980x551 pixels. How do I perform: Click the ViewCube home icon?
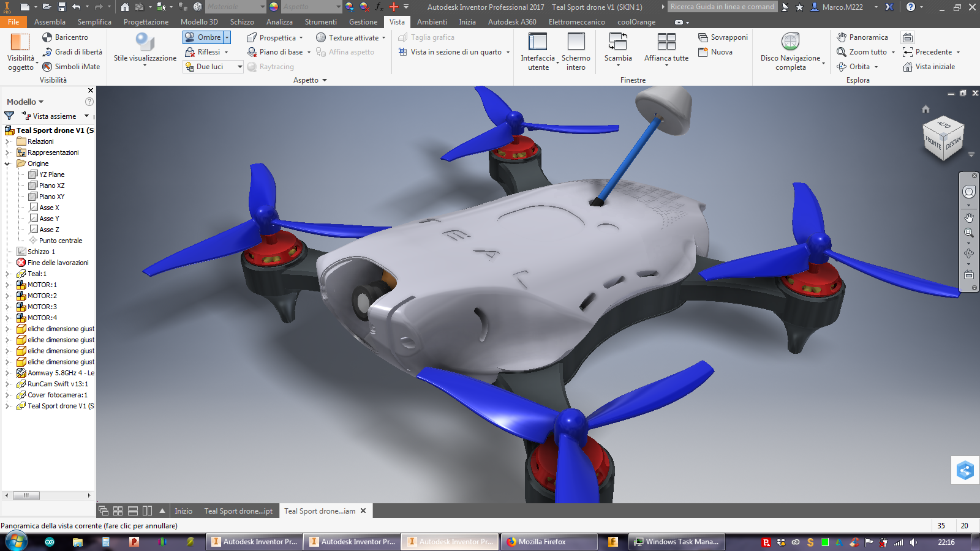coord(925,109)
